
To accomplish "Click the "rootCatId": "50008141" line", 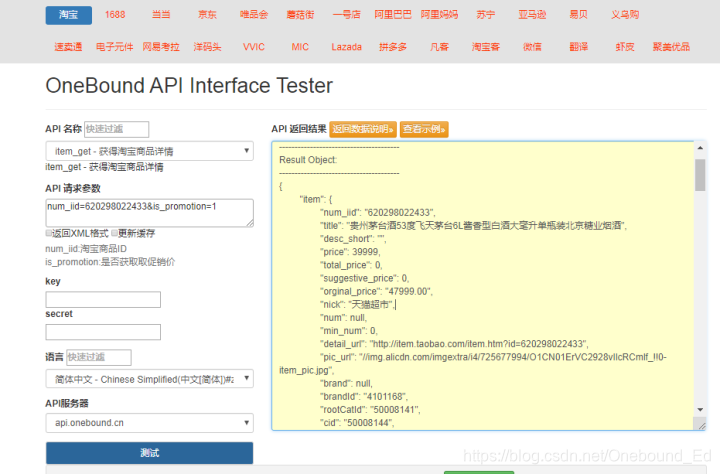I will (370, 410).
